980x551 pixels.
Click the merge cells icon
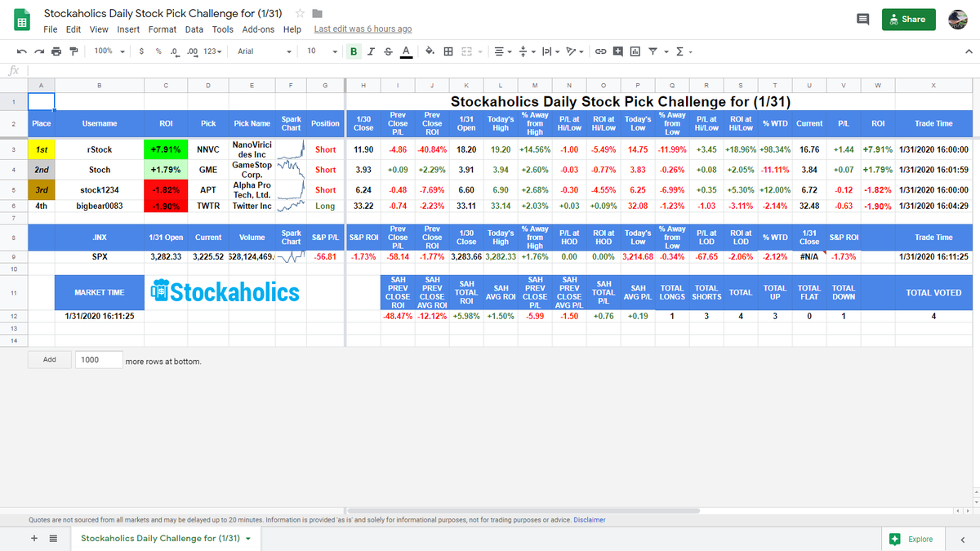tap(466, 51)
